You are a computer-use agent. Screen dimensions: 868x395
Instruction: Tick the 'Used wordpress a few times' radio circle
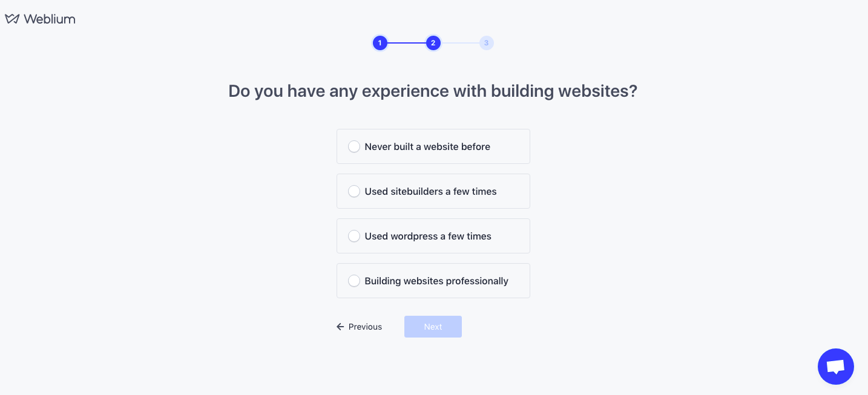point(354,236)
